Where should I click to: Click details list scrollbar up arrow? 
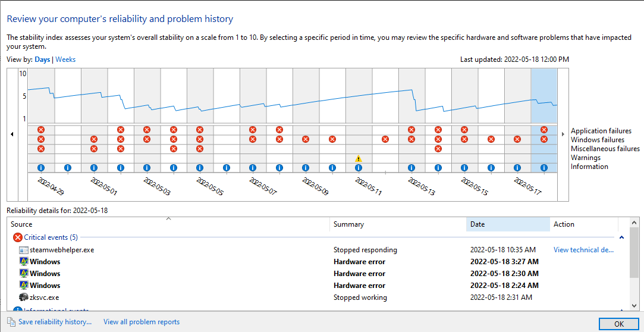pyautogui.click(x=634, y=223)
